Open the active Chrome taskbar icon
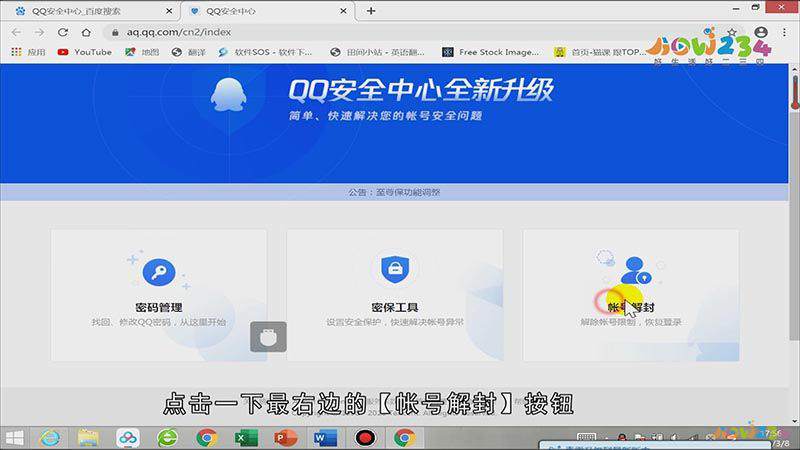The width and height of the screenshot is (800, 450). 405,438
